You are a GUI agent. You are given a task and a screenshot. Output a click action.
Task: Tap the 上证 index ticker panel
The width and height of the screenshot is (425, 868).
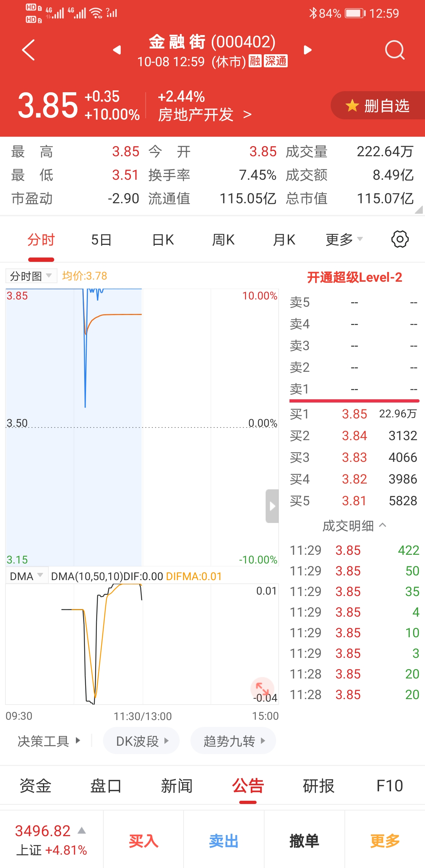coord(51,840)
